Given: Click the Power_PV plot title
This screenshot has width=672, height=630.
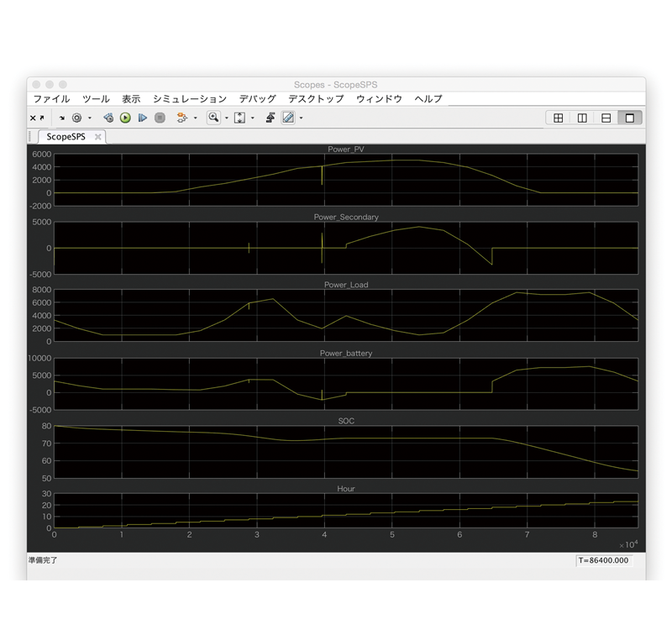Looking at the screenshot, I should pyautogui.click(x=346, y=150).
